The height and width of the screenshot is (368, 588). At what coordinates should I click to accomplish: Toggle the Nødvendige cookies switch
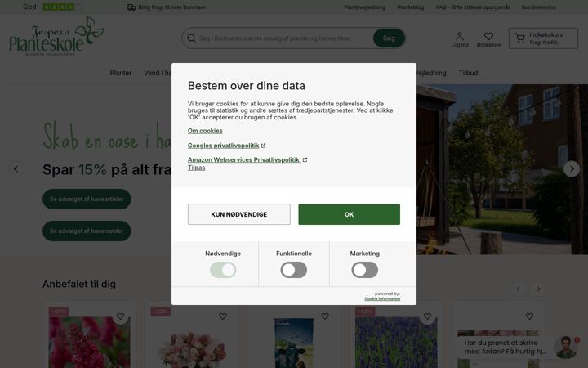(x=223, y=270)
